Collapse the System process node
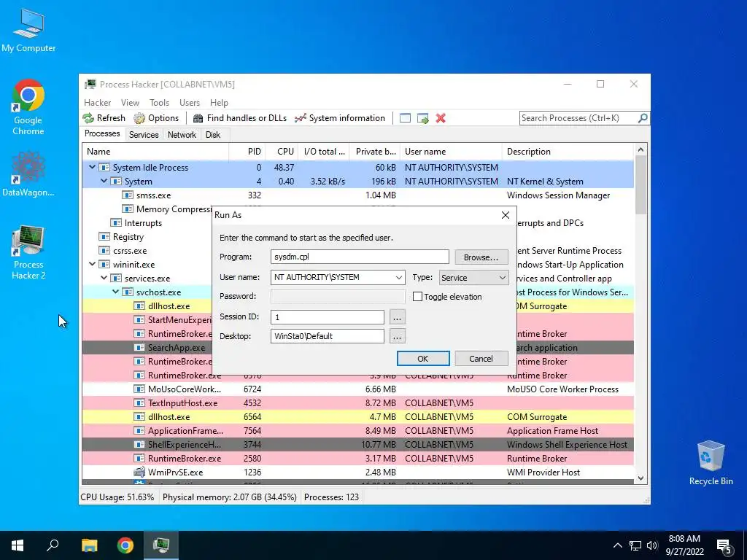The height and width of the screenshot is (560, 747). point(104,181)
